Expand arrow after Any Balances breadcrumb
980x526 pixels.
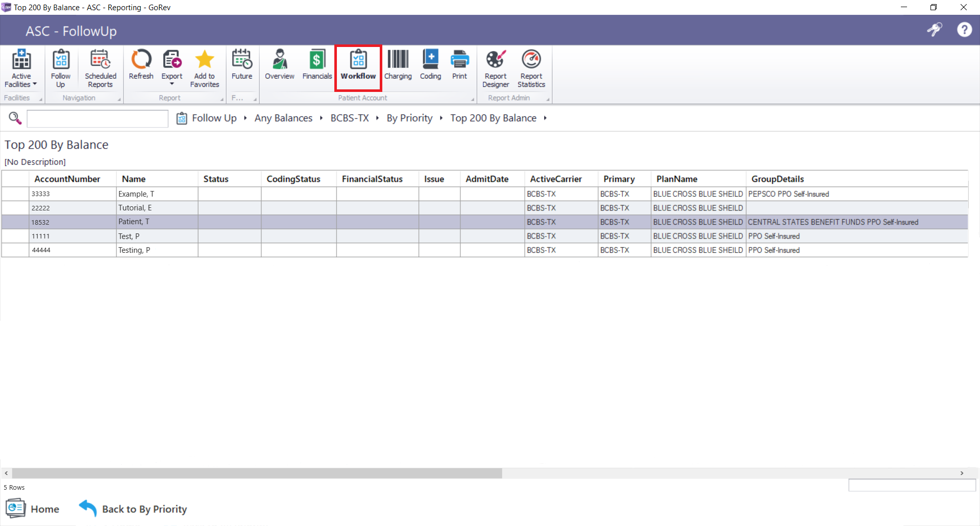coord(321,118)
